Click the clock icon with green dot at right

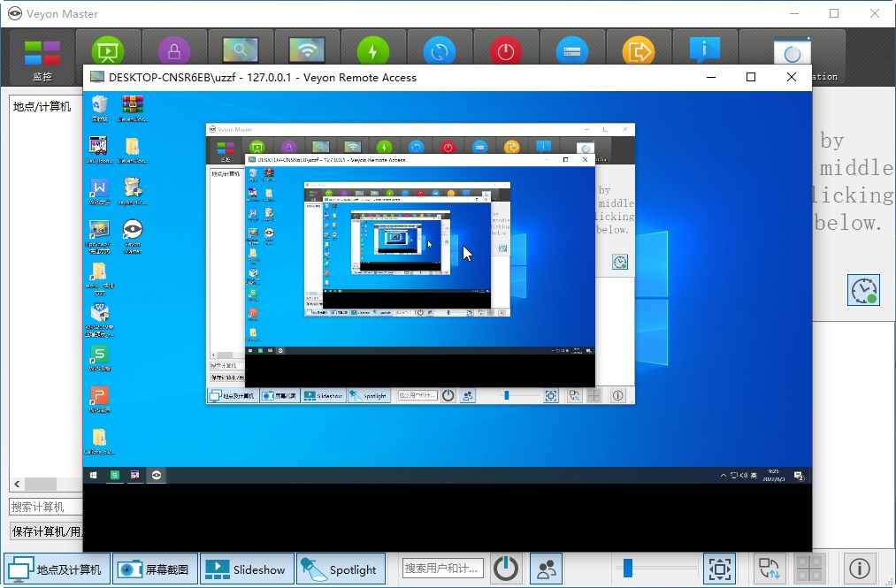click(x=863, y=290)
